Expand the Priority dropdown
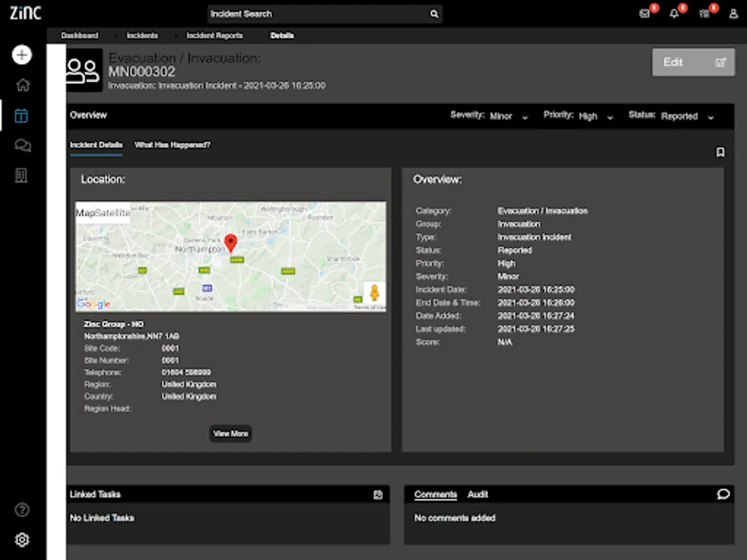Image resolution: width=747 pixels, height=560 pixels. [x=595, y=116]
